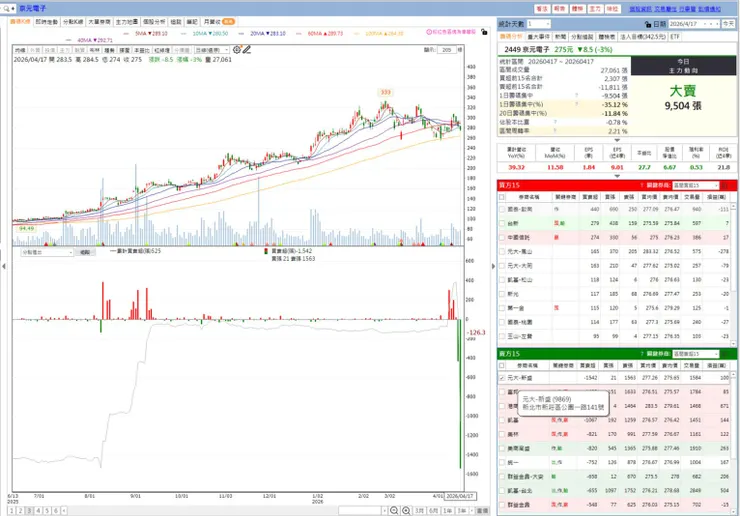
Task: Switch to the 重大事件 tab
Action: 538,36
